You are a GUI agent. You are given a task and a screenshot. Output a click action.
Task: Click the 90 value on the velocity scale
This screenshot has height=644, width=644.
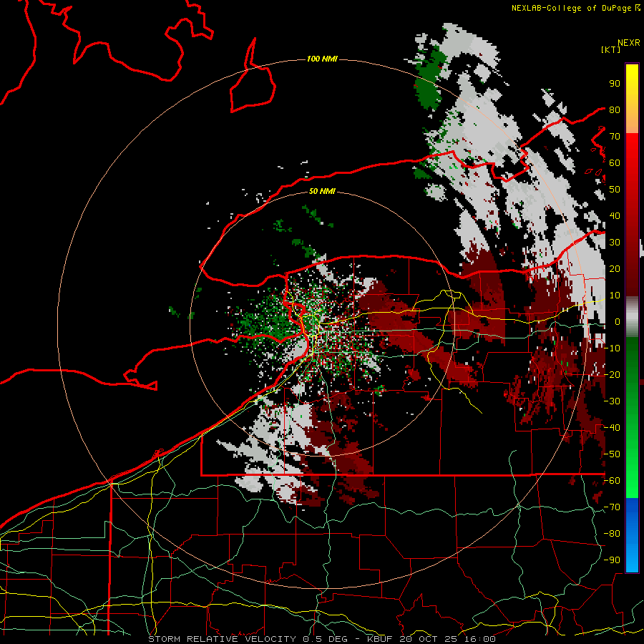click(x=615, y=84)
